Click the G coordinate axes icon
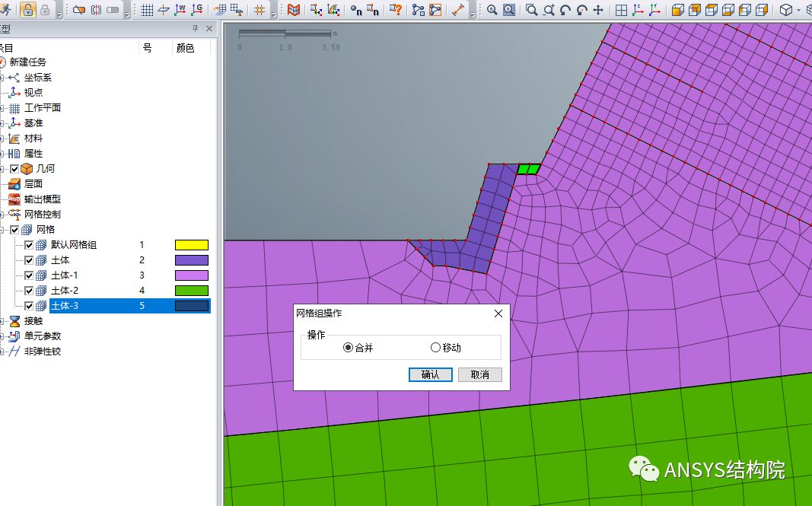Viewport: 812px width, 506px height. tap(197, 9)
